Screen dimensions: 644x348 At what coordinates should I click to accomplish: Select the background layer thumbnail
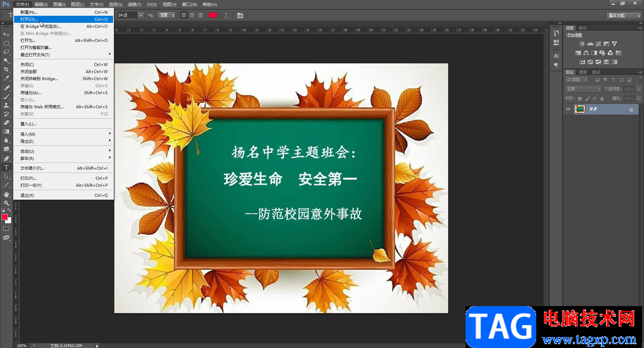[x=580, y=109]
